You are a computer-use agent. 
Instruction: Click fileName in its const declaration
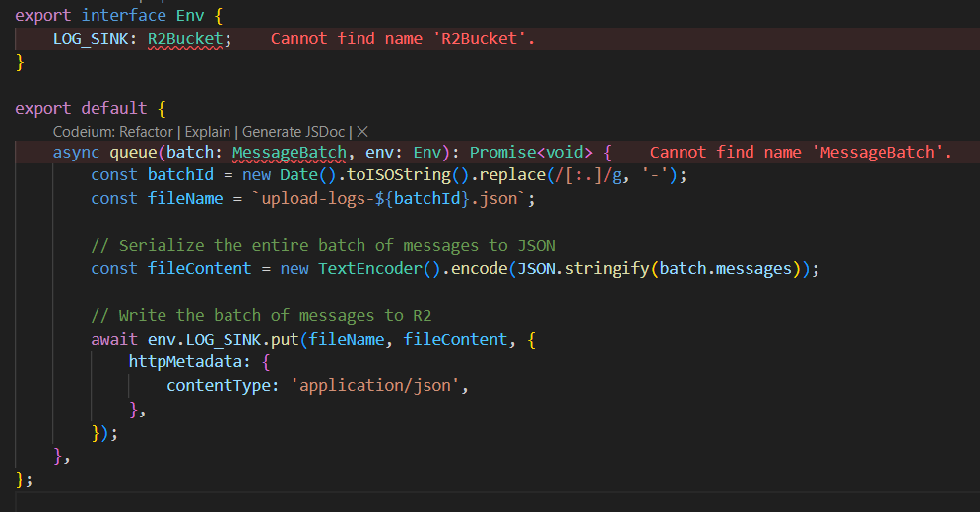click(185, 199)
